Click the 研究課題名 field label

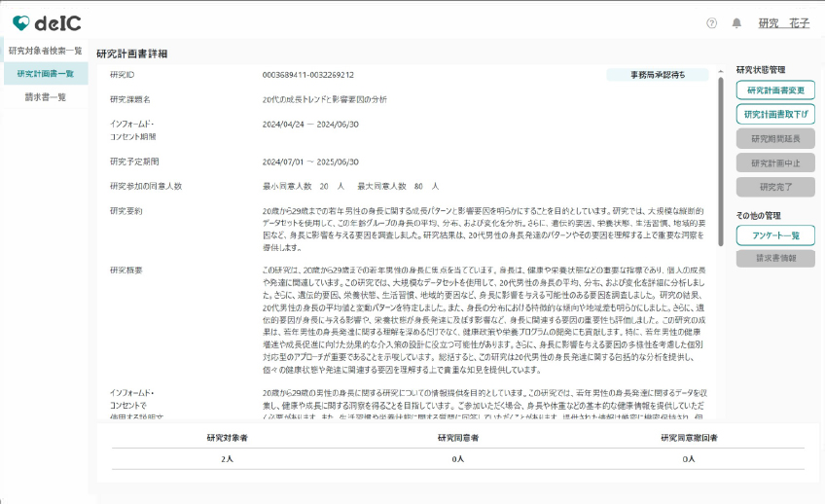130,99
